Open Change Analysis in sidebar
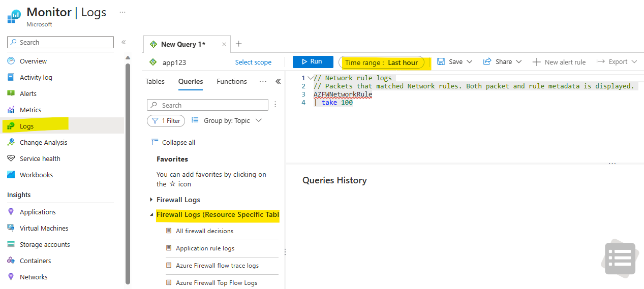Image resolution: width=644 pixels, height=289 pixels. pos(43,142)
